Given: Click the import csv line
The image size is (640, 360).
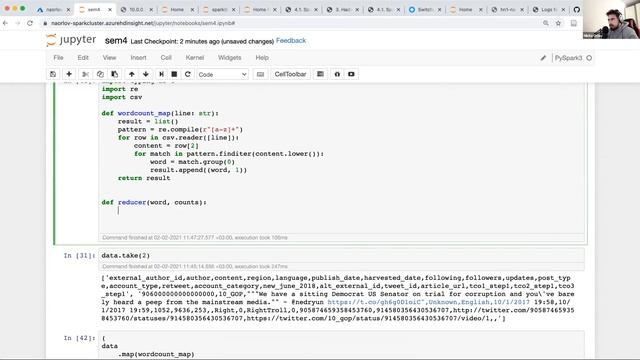Looking at the screenshot, I should (x=122, y=97).
